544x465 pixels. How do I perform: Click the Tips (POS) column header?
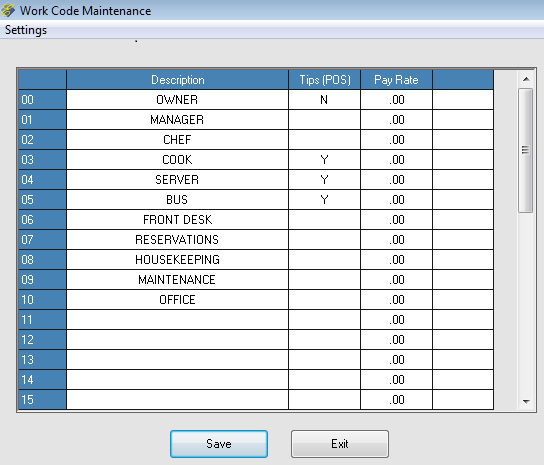tap(324, 80)
